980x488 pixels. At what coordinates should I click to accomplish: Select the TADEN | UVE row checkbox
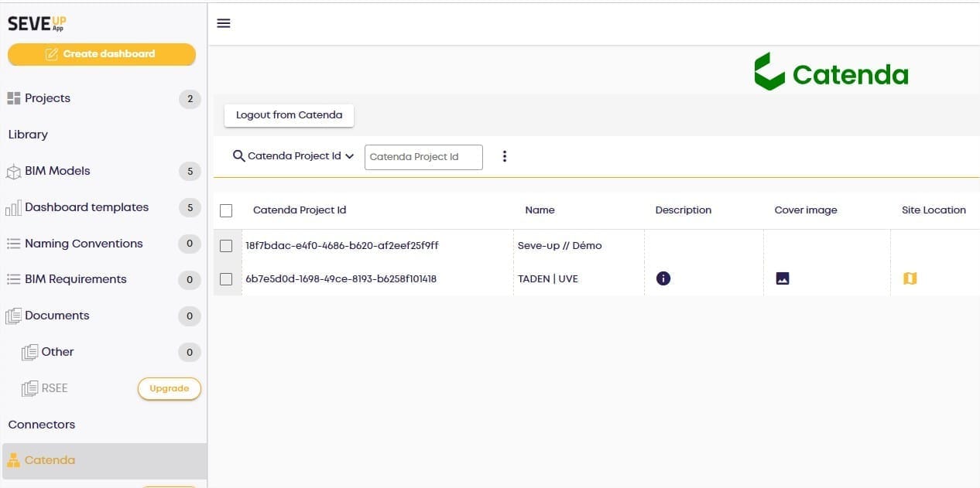(x=226, y=279)
